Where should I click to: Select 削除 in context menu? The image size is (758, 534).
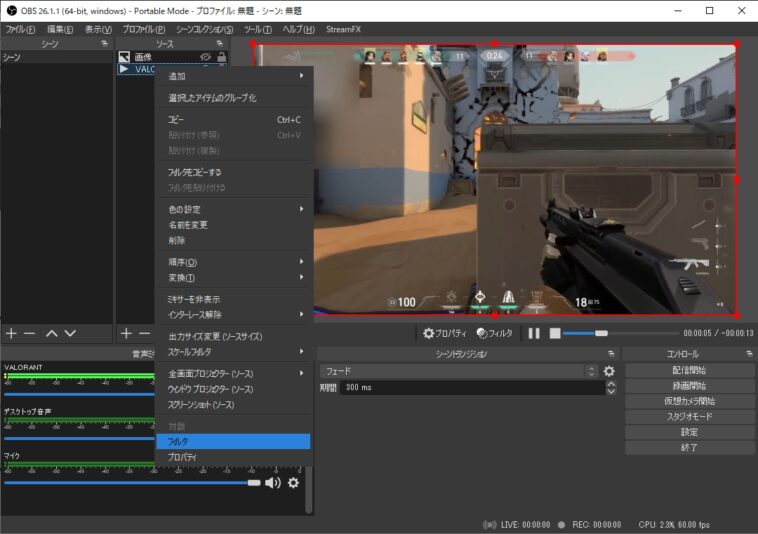pos(233,240)
